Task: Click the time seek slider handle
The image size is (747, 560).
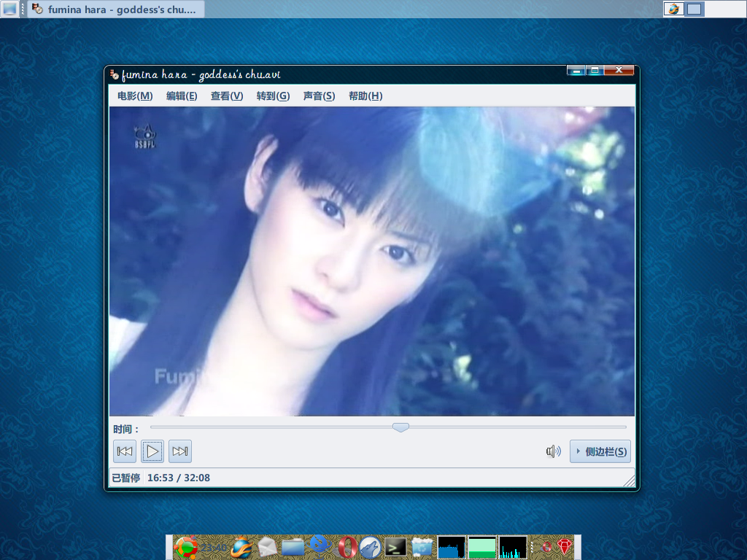Action: click(x=400, y=427)
